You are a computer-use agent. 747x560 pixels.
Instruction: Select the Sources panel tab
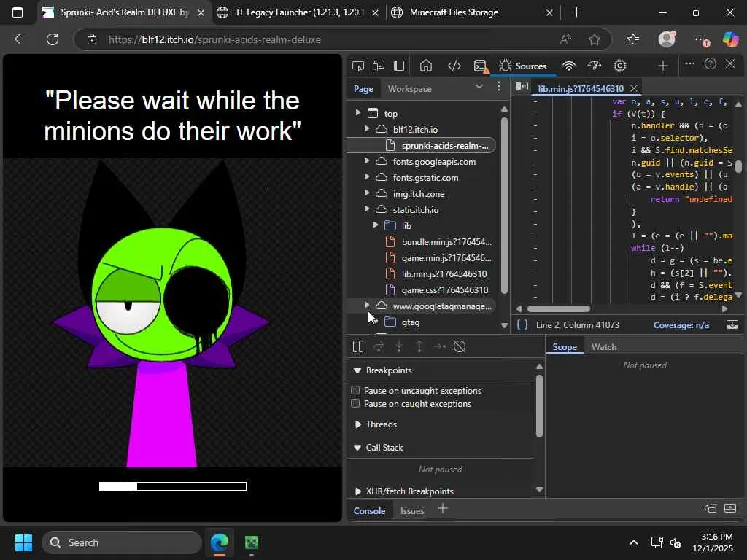point(522,66)
